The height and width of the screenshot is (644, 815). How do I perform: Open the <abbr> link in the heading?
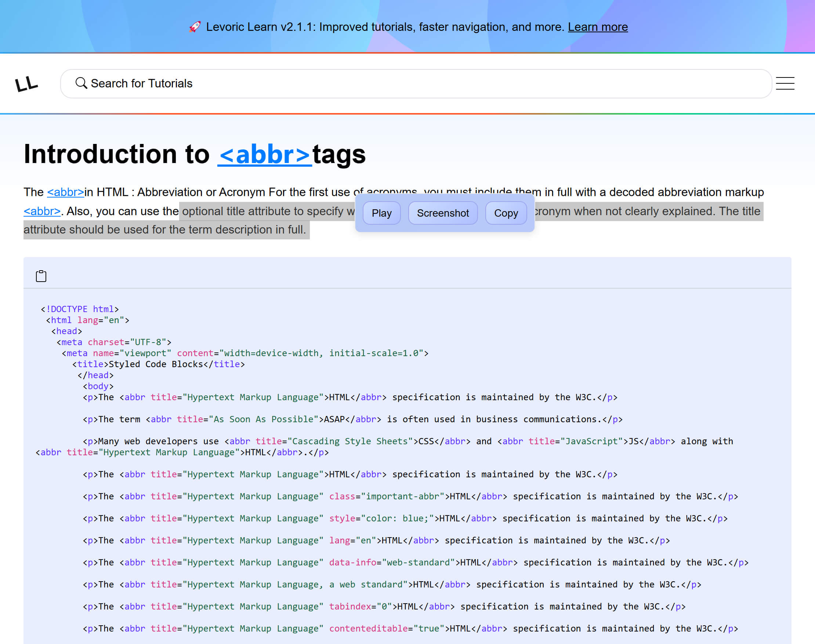coord(265,154)
